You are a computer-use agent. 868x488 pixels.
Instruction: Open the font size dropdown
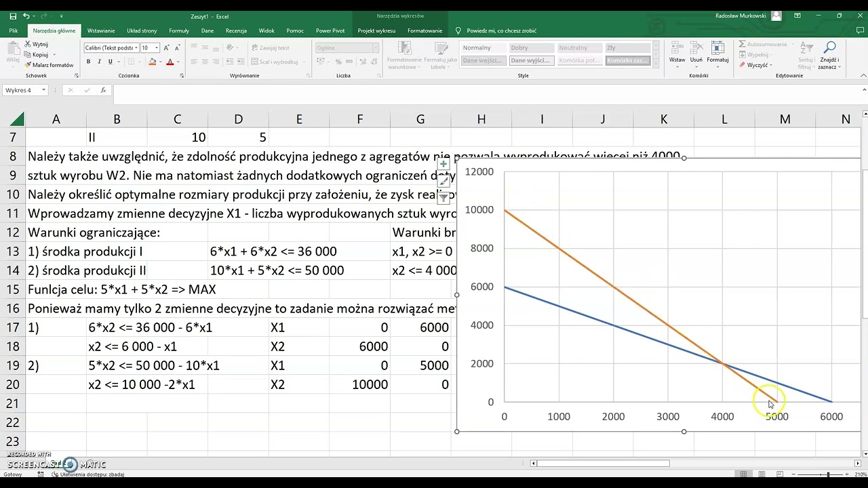[157, 48]
